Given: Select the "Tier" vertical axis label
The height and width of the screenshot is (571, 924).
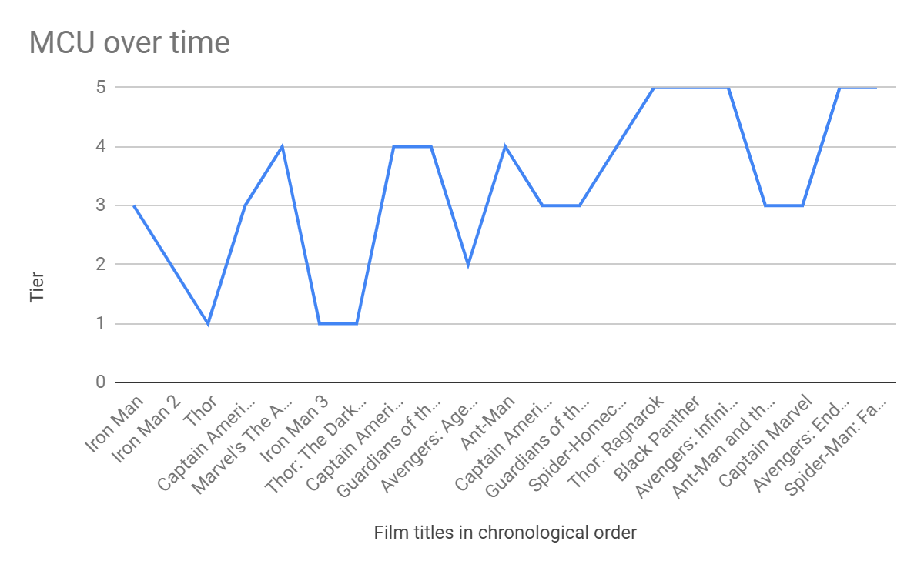Looking at the screenshot, I should click(x=37, y=287).
